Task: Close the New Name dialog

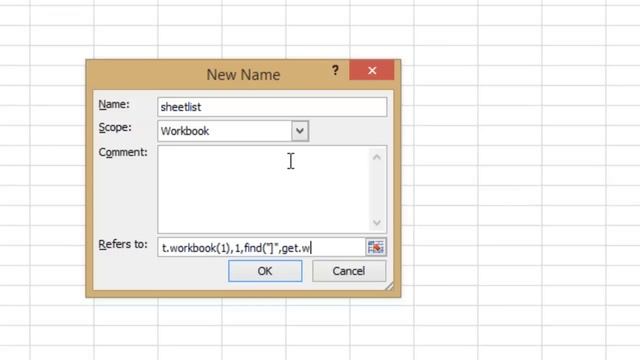Action: [372, 70]
